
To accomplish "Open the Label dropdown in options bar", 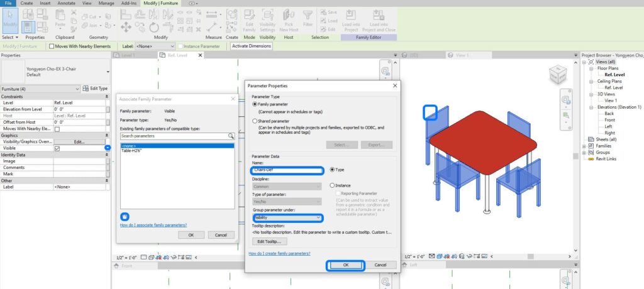I will 155,46.
